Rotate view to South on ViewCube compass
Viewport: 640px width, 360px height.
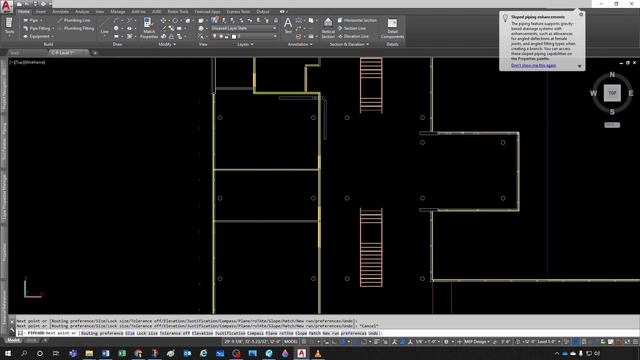[612, 112]
